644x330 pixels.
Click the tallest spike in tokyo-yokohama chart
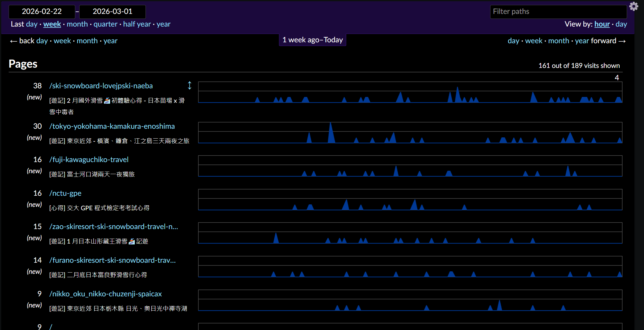[331, 133]
